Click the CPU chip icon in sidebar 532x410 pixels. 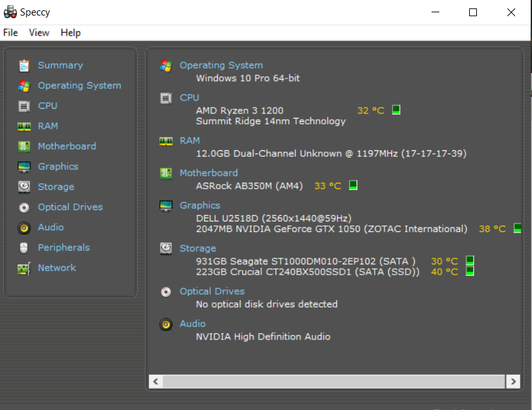pos(24,106)
